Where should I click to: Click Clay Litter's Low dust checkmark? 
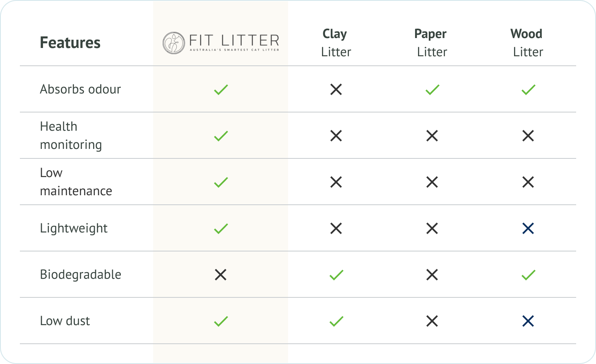click(336, 321)
